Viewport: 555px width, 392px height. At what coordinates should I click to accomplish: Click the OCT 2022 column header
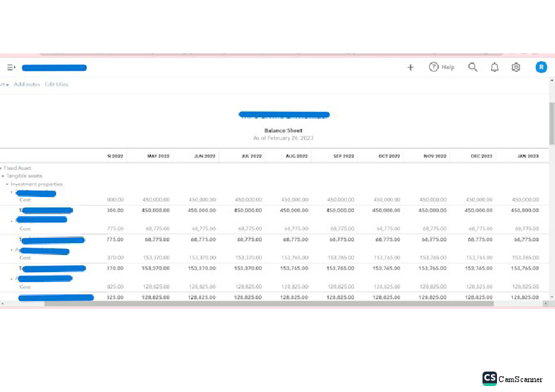pyautogui.click(x=389, y=156)
